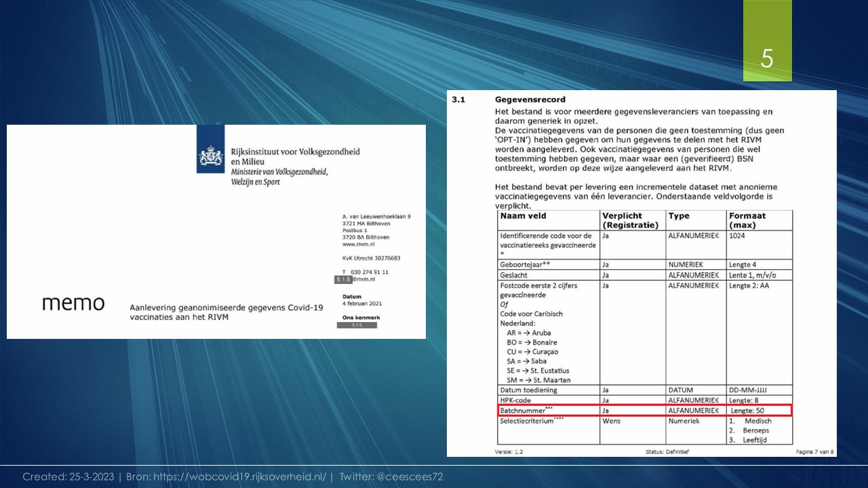This screenshot has height=488, width=868.
Task: Click the 'Selectiecriterium' cell
Action: coord(549,430)
